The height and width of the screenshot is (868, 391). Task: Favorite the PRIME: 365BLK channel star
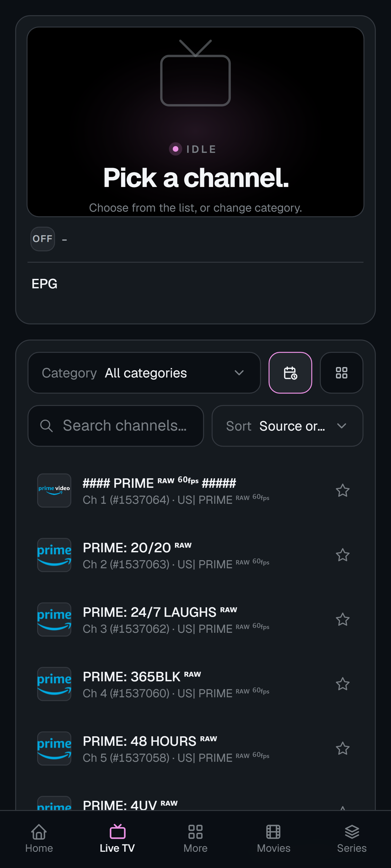pyautogui.click(x=342, y=684)
